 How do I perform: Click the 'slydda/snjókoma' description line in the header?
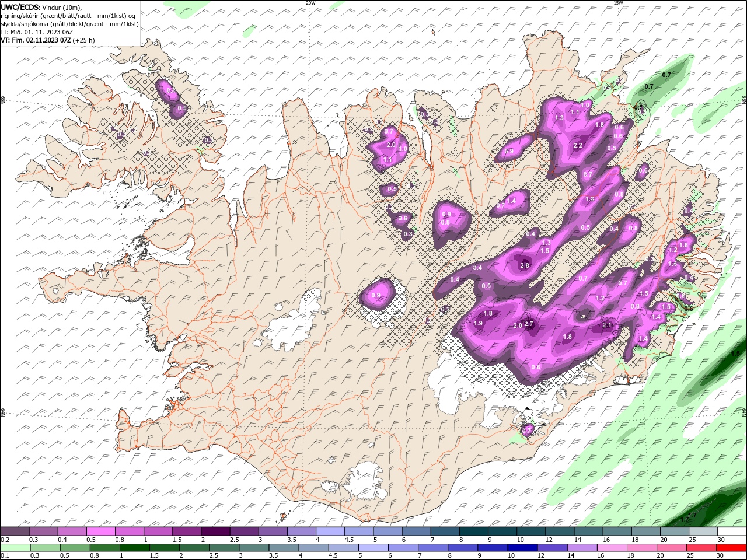(x=70, y=24)
